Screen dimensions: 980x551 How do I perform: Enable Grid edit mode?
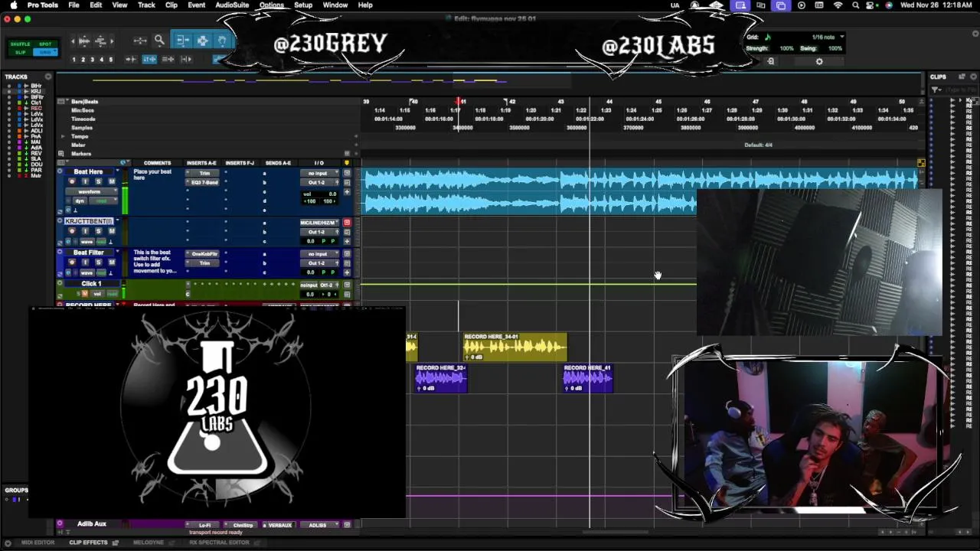[45, 51]
